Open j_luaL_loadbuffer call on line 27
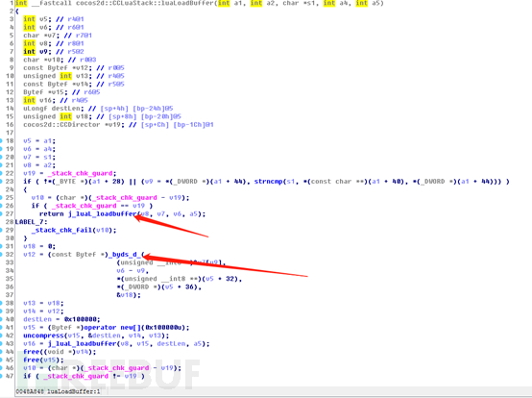This screenshot has height=398, width=532. pyautogui.click(x=103, y=214)
